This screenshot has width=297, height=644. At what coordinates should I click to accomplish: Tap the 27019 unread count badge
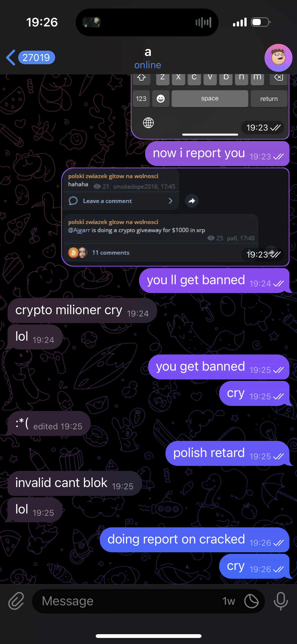[x=37, y=57]
